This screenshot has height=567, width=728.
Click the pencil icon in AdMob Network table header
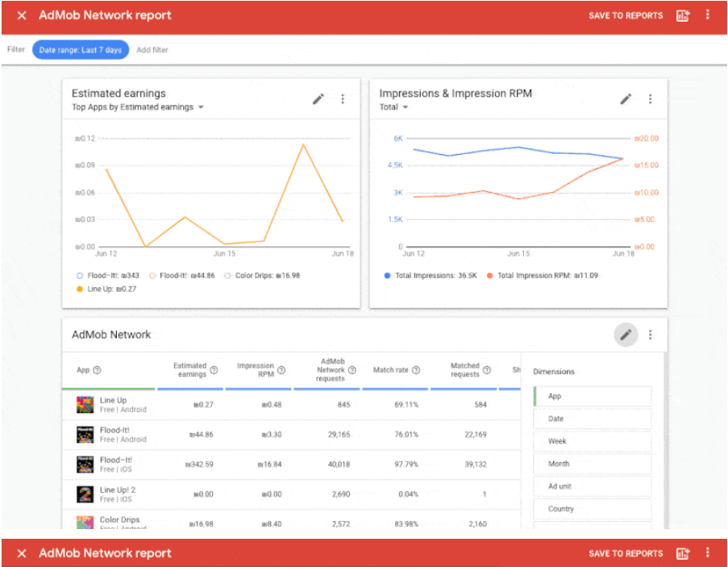pos(626,335)
